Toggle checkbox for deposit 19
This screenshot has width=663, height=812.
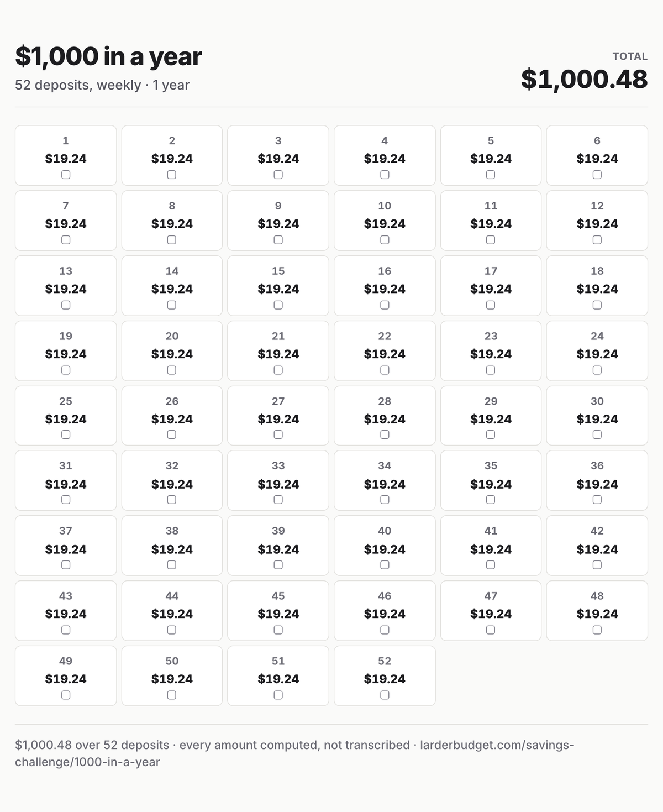(66, 370)
